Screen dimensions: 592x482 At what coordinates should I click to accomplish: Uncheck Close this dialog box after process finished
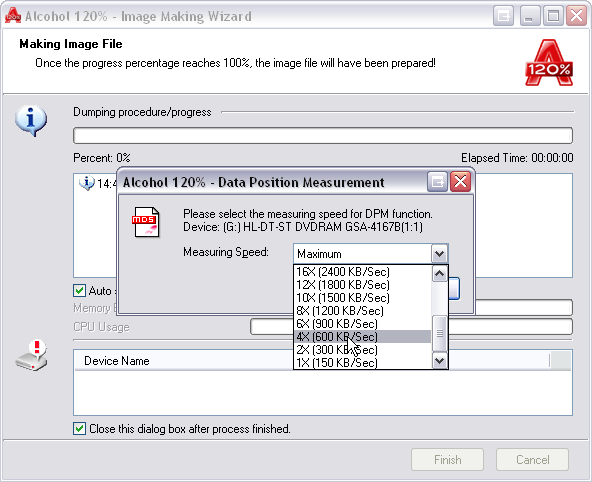click(x=79, y=429)
